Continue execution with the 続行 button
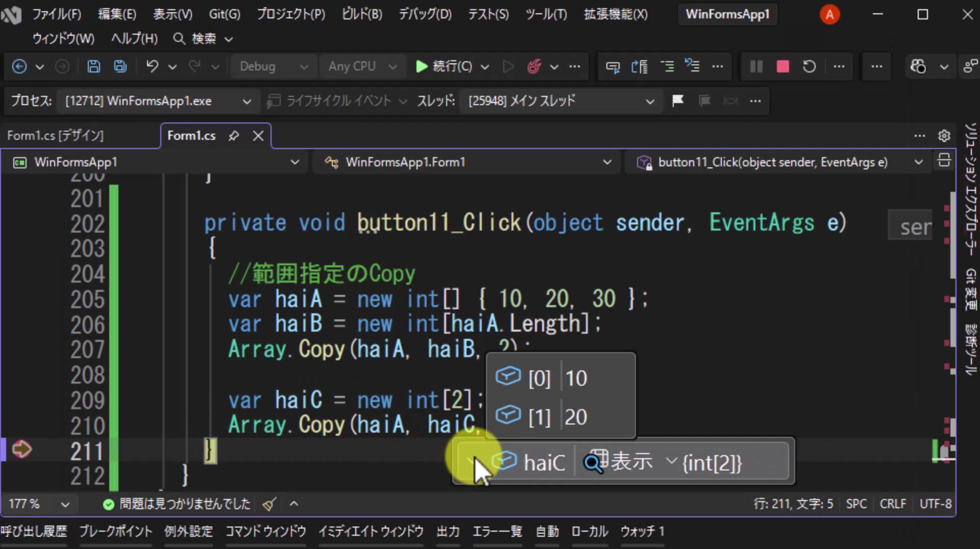This screenshot has height=549, width=980. [x=445, y=66]
